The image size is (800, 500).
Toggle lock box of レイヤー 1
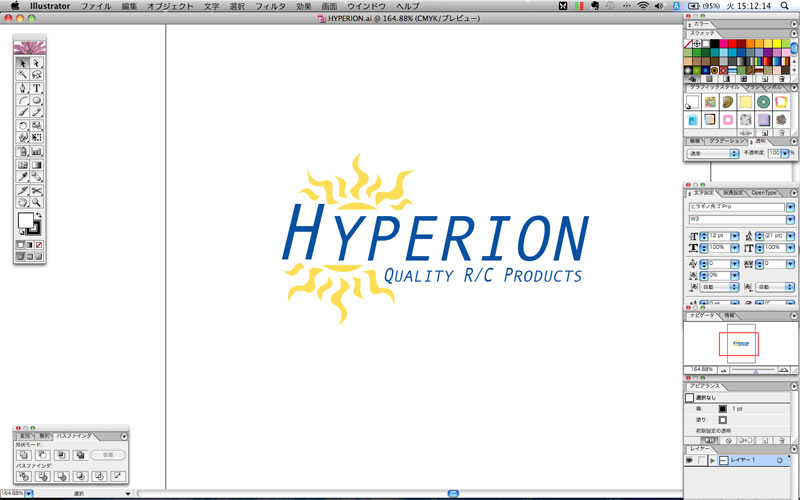(702, 460)
